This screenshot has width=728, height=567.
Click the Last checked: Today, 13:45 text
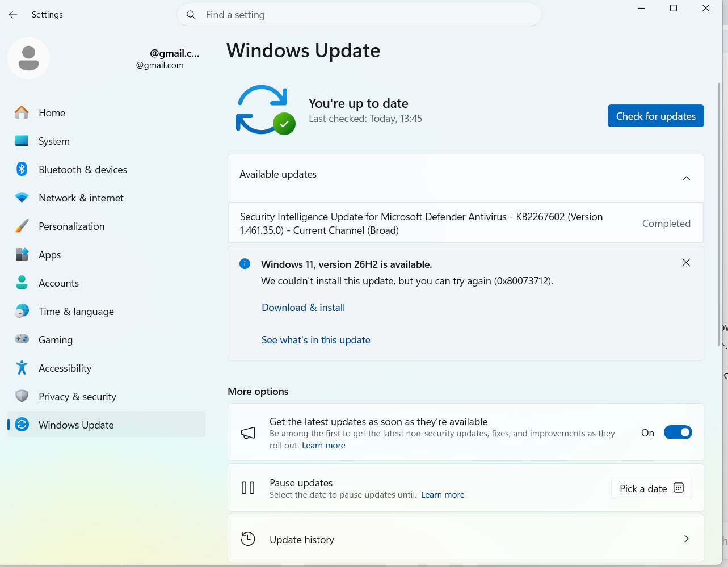tap(365, 119)
